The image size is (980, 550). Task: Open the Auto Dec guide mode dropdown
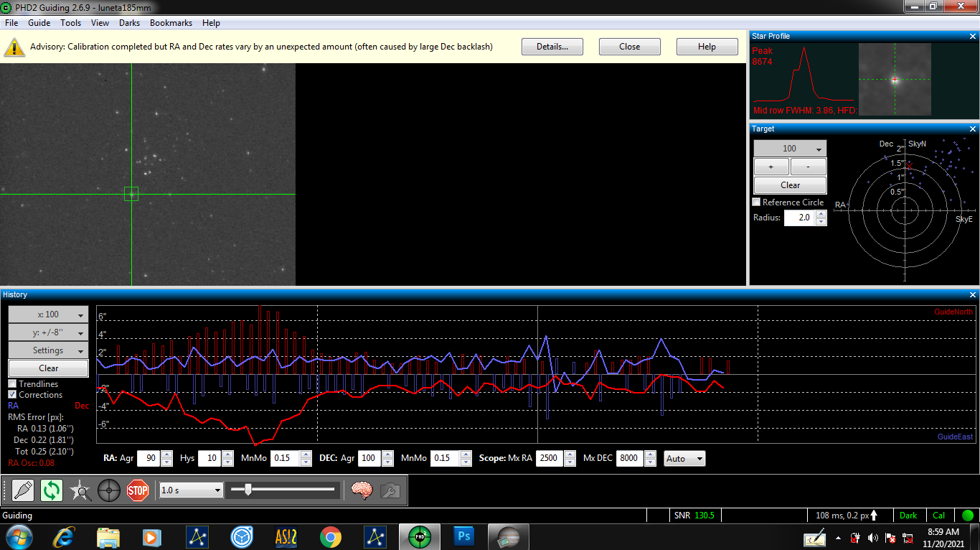685,458
